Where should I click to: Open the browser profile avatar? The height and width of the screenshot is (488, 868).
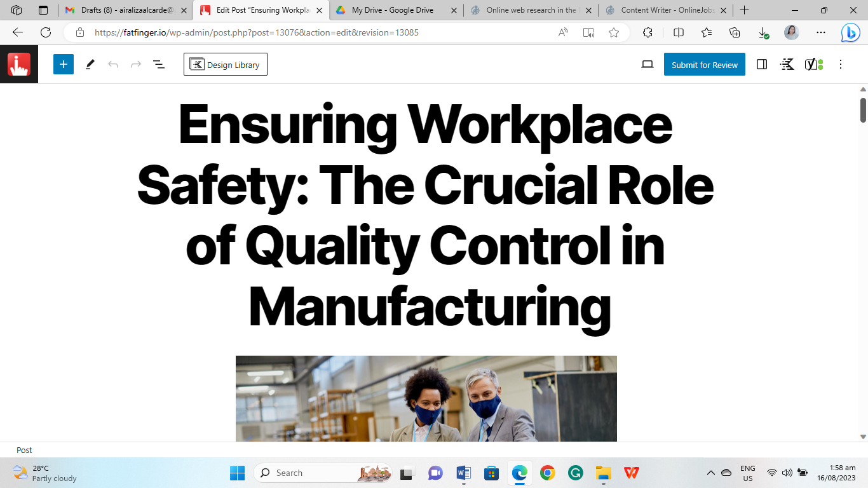(792, 32)
